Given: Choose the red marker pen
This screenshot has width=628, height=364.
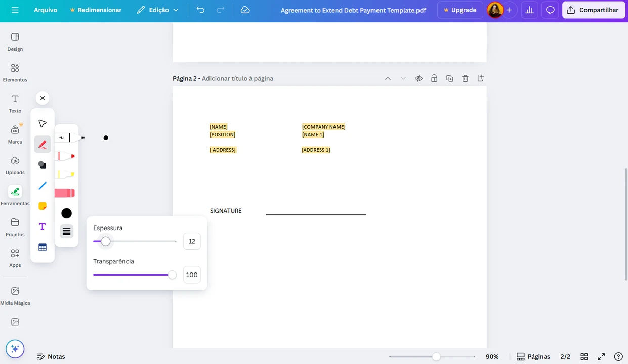Looking at the screenshot, I should coord(65,156).
